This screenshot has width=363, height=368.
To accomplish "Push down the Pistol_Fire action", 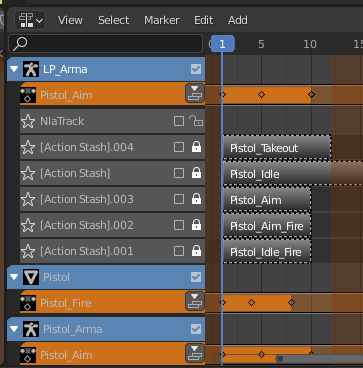I will point(195,301).
